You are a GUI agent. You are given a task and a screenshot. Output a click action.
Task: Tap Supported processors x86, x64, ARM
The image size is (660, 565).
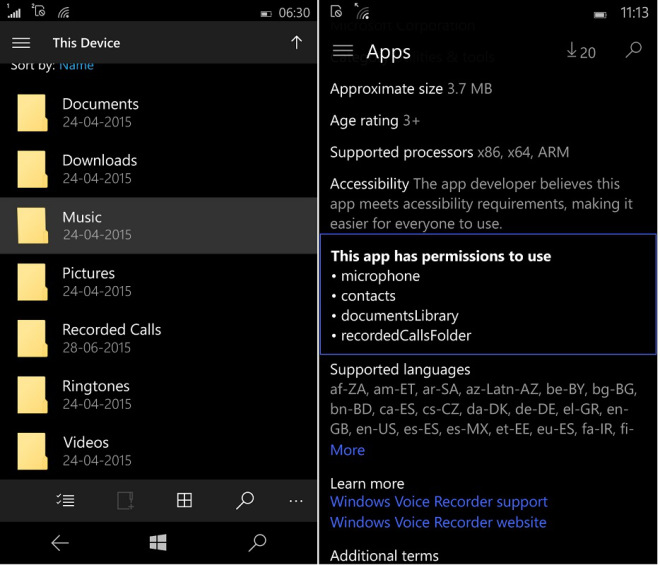tap(449, 152)
